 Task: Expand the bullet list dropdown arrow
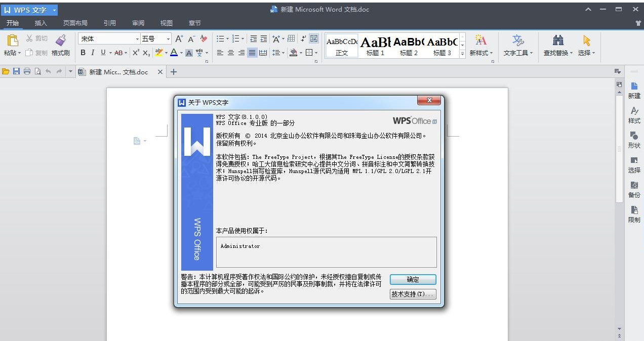pyautogui.click(x=227, y=39)
